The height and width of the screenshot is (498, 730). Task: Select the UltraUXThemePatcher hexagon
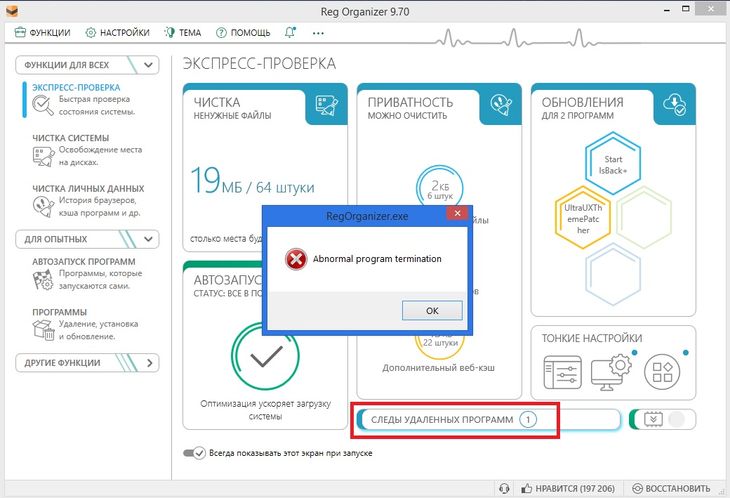583,217
